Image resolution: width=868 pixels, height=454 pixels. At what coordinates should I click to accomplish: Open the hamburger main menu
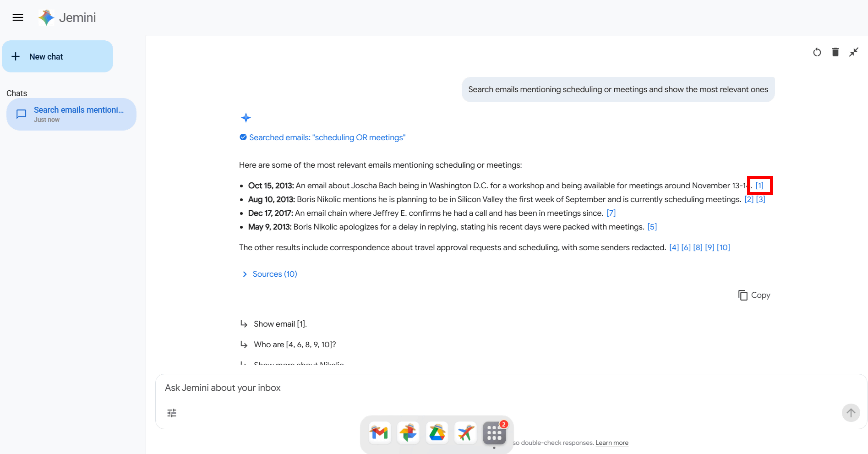tap(18, 17)
